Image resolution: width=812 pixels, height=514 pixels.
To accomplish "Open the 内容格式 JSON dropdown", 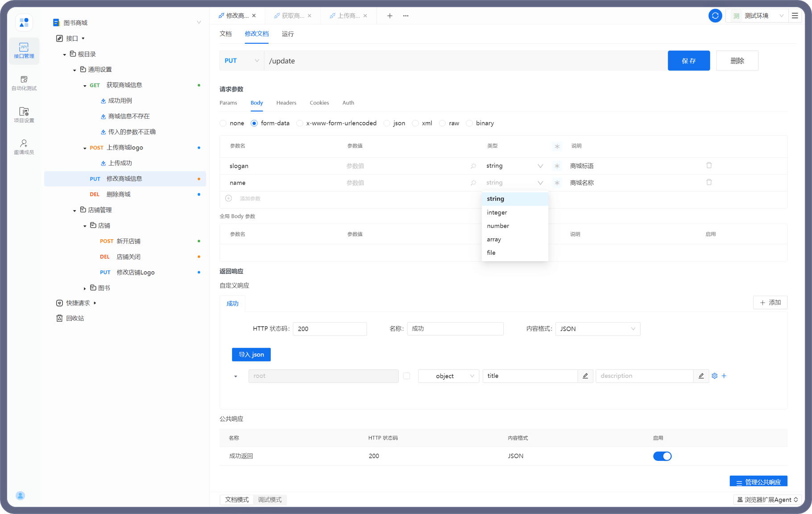I will (598, 329).
